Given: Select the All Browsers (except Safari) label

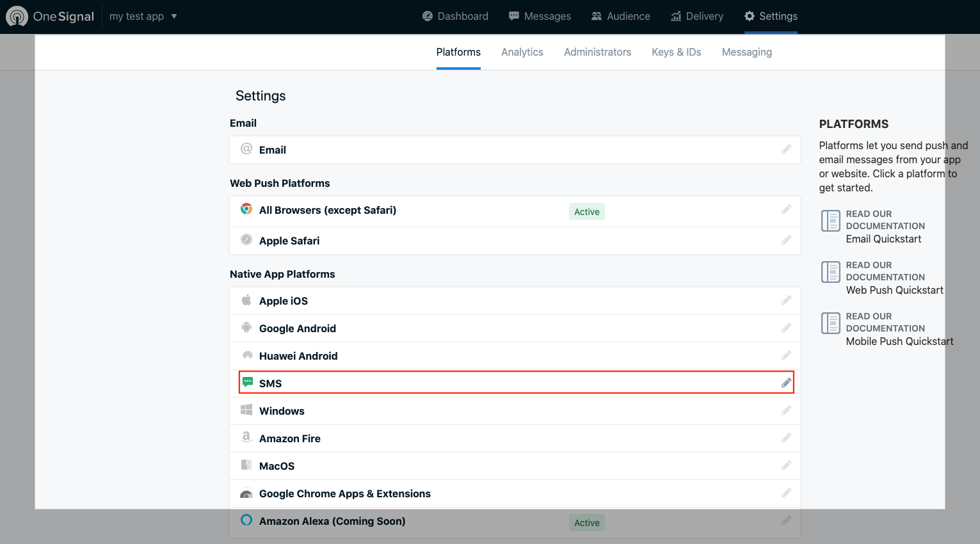Looking at the screenshot, I should (328, 210).
